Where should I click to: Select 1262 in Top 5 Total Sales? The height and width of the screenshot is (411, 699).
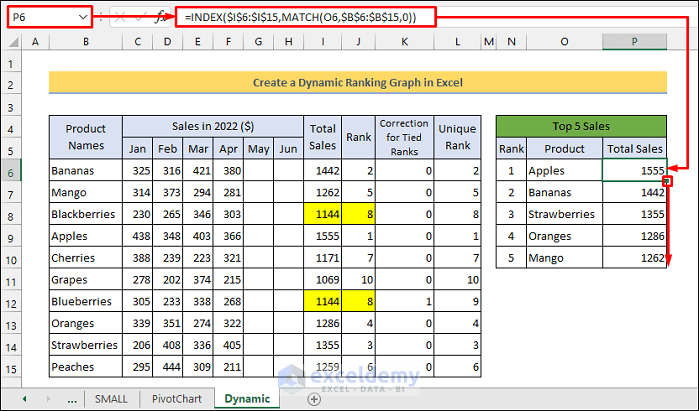point(634,258)
